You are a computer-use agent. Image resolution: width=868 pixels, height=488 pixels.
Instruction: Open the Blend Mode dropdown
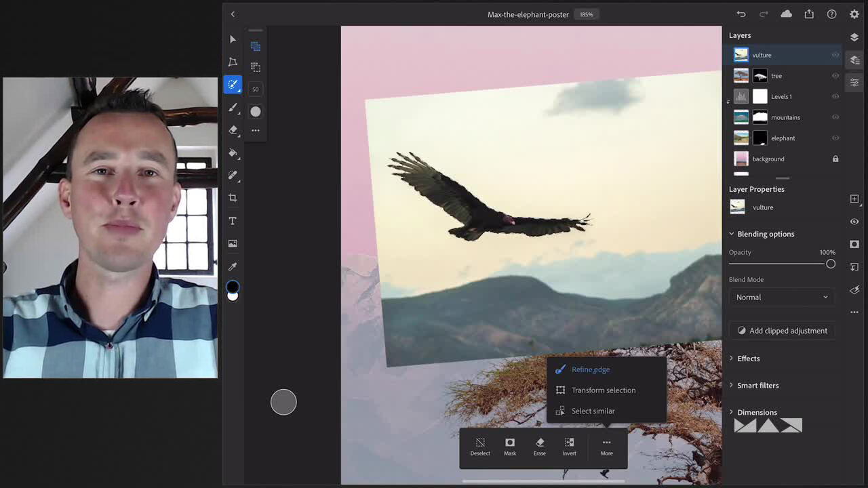[782, 297]
